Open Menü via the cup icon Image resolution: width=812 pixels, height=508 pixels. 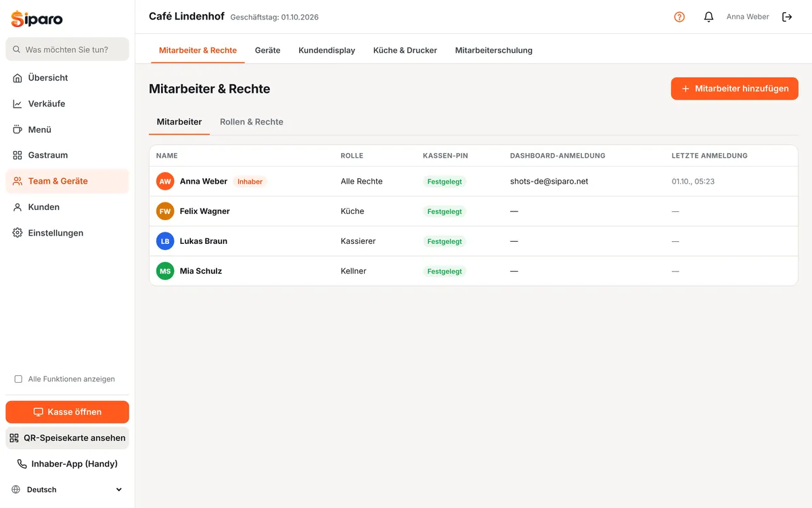point(18,129)
